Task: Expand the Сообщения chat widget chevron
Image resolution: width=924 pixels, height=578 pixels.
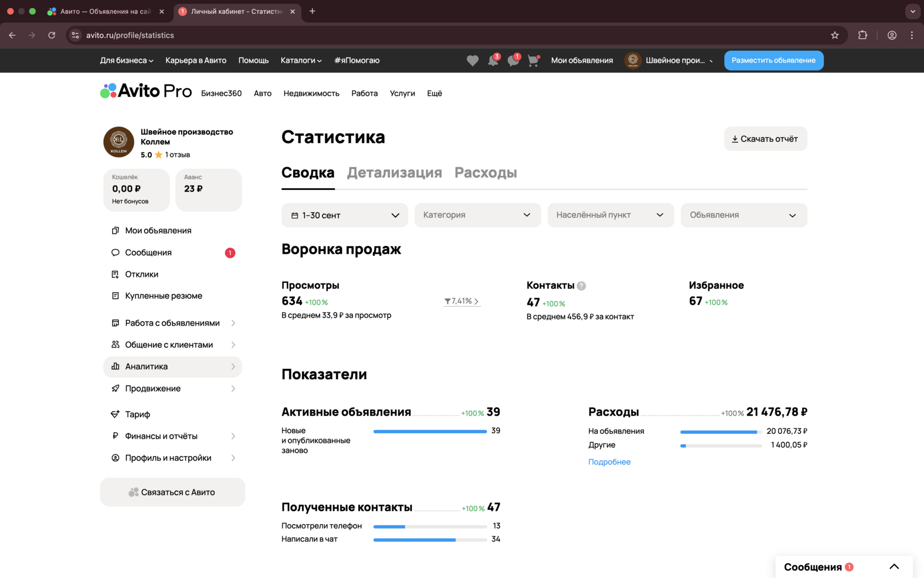Action: coord(894,567)
